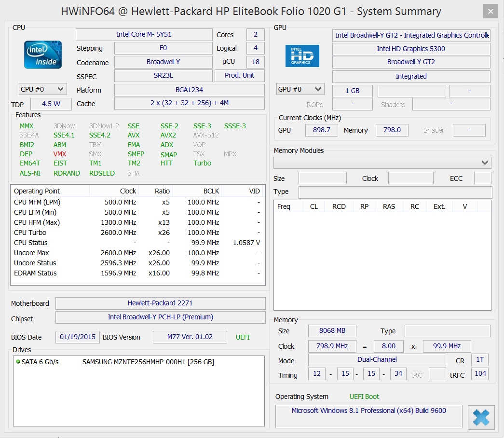Click the green SATA drive status icon
Image resolution: width=504 pixels, height=438 pixels.
18,361
